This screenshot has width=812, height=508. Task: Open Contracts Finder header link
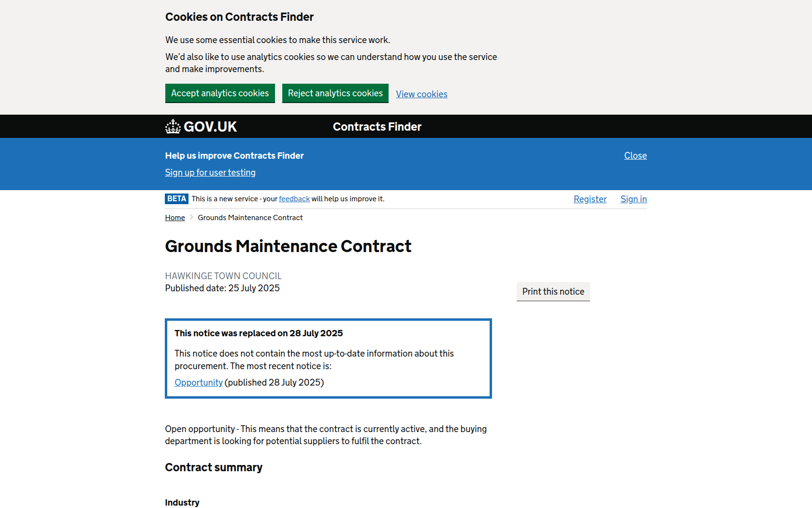377,127
